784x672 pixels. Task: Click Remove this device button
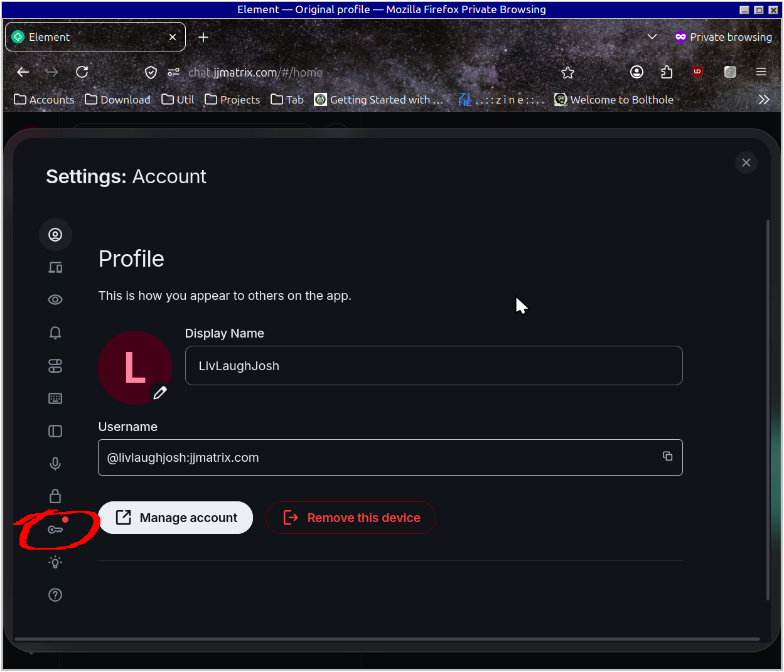click(351, 518)
